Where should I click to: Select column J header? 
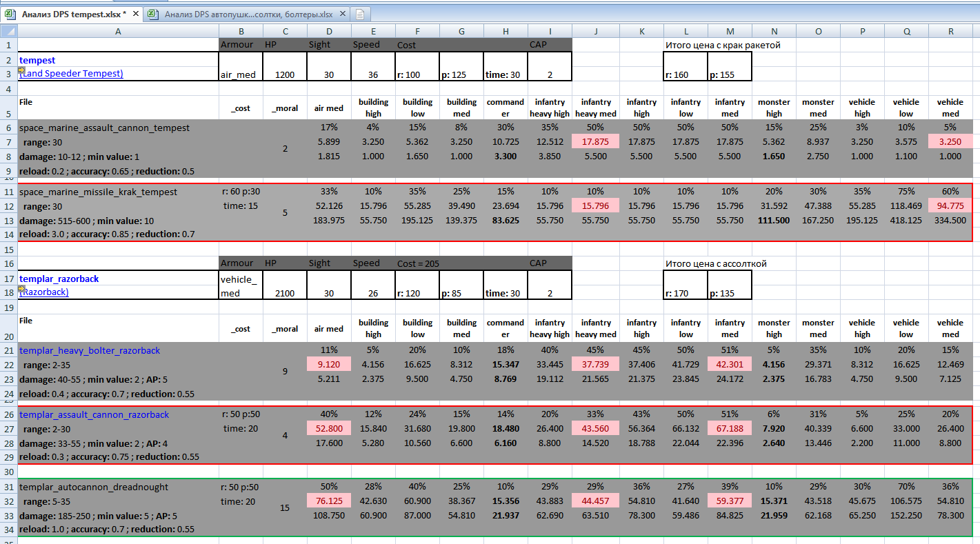596,31
